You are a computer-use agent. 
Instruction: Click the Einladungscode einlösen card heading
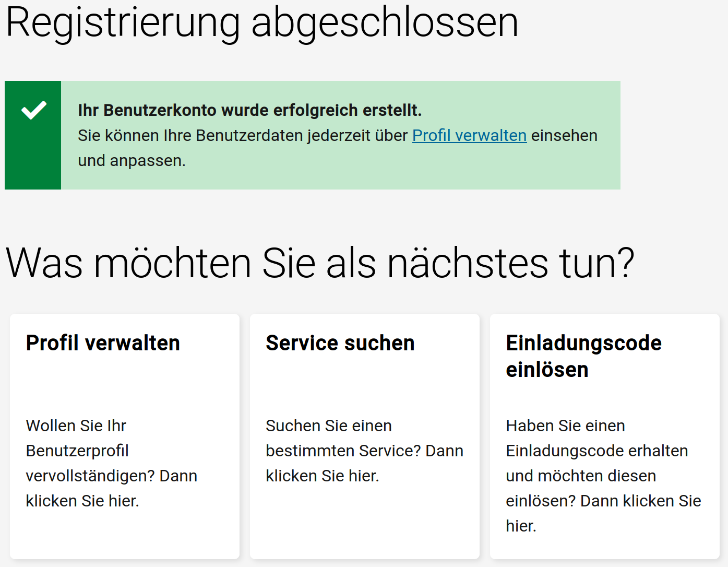point(583,356)
